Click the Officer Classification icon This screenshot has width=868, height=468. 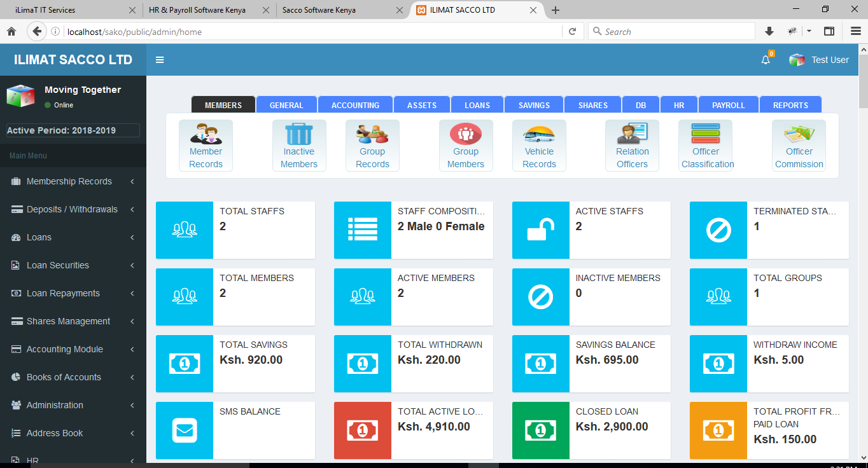point(705,135)
